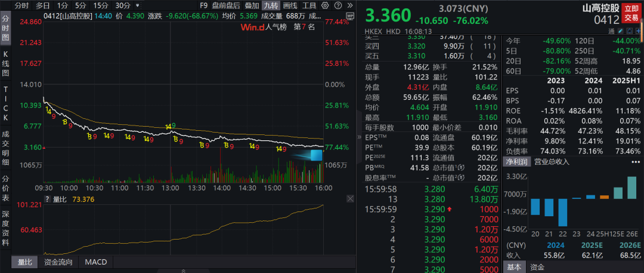The width and height of the screenshot is (644, 273).
Task: Open the three-dots menu in 净利润 panel
Action: click(x=636, y=162)
